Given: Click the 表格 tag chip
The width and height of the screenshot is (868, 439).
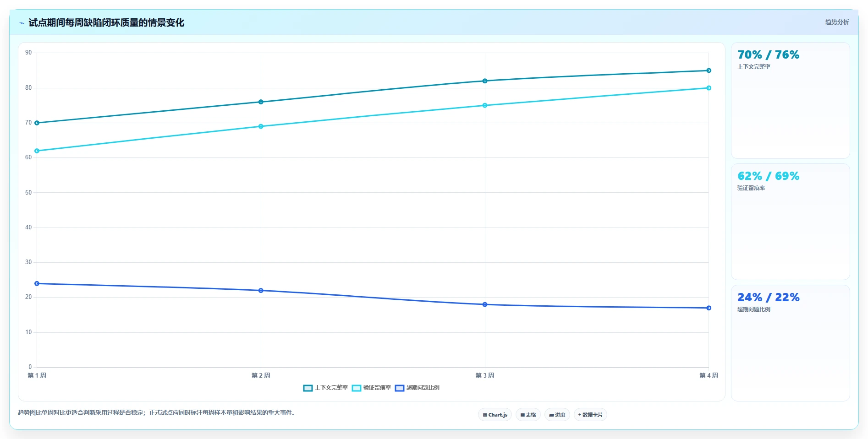Looking at the screenshot, I should tap(528, 415).
